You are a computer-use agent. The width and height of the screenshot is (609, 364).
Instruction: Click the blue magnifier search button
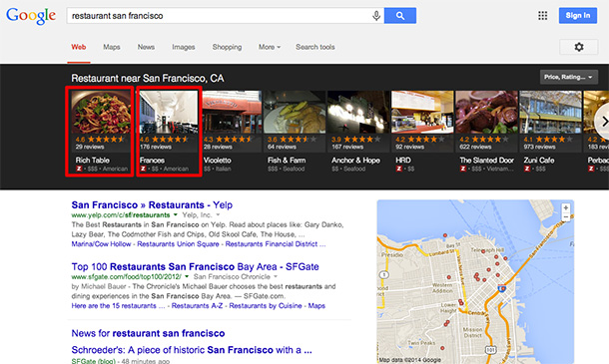400,16
